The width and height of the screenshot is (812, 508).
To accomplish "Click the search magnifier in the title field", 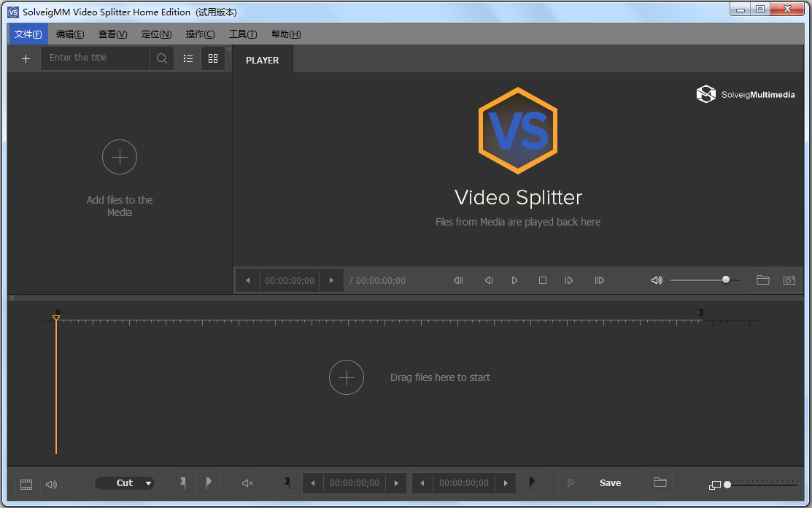I will (x=161, y=58).
